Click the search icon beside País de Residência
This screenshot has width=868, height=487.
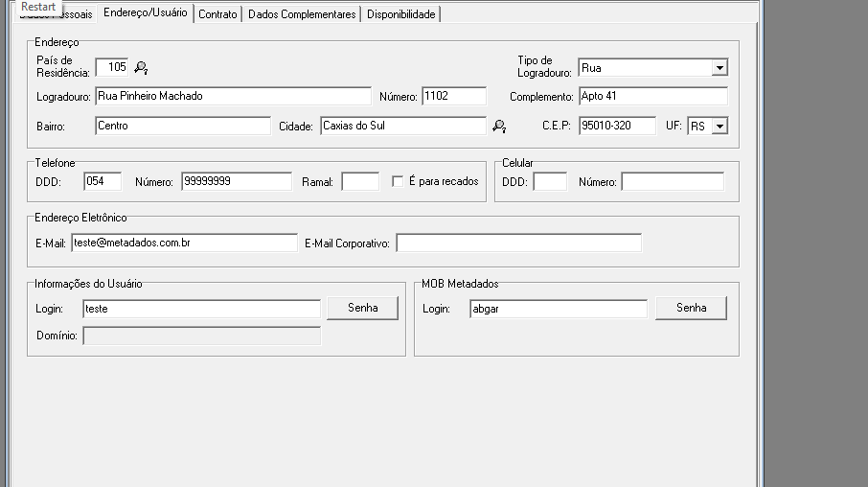pos(141,67)
